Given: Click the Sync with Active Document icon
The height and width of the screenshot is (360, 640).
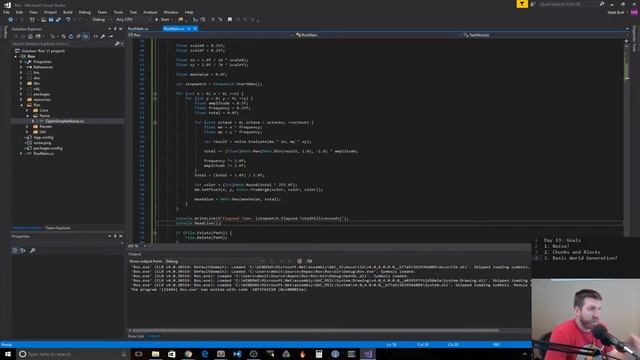Looking at the screenshot, I should click(x=63, y=36).
